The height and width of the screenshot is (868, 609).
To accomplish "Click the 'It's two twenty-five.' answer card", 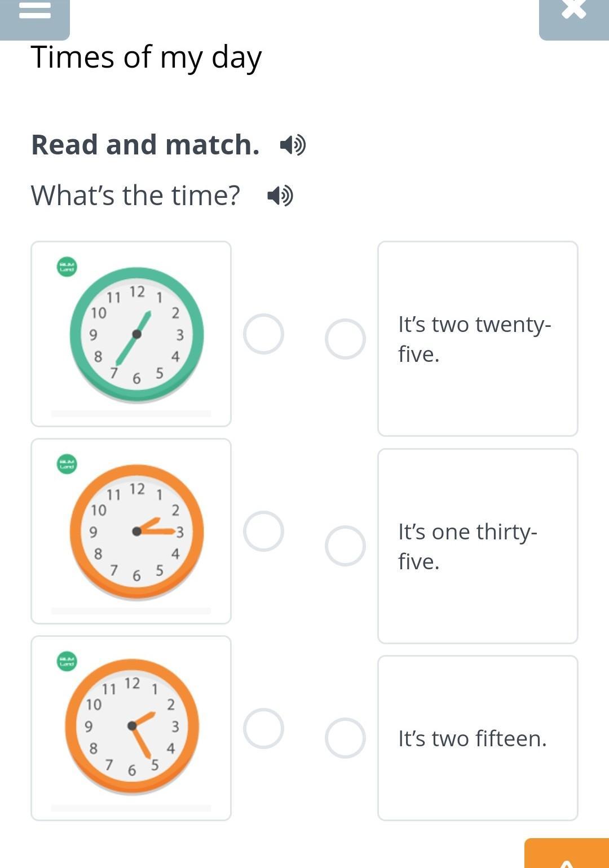I will tap(477, 339).
